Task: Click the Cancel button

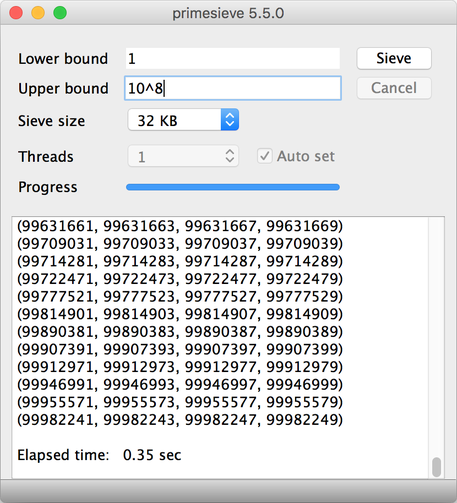Action: pos(394,88)
